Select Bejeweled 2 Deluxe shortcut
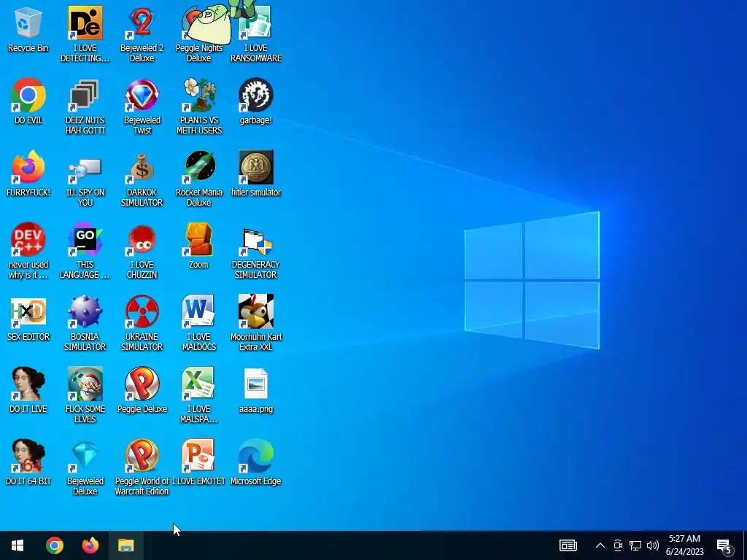 tap(142, 34)
